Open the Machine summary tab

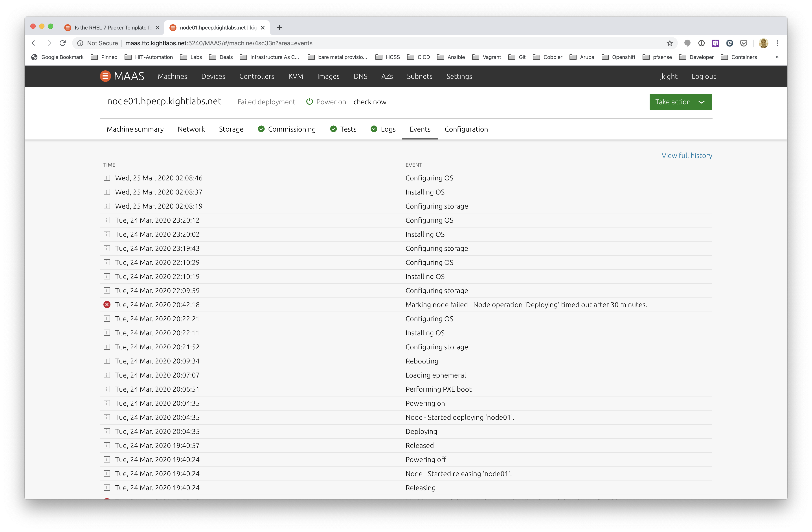pos(135,129)
